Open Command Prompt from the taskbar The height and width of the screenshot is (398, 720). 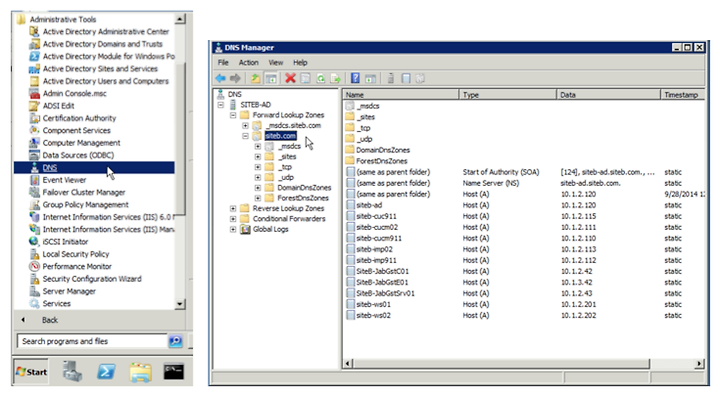[x=174, y=371]
